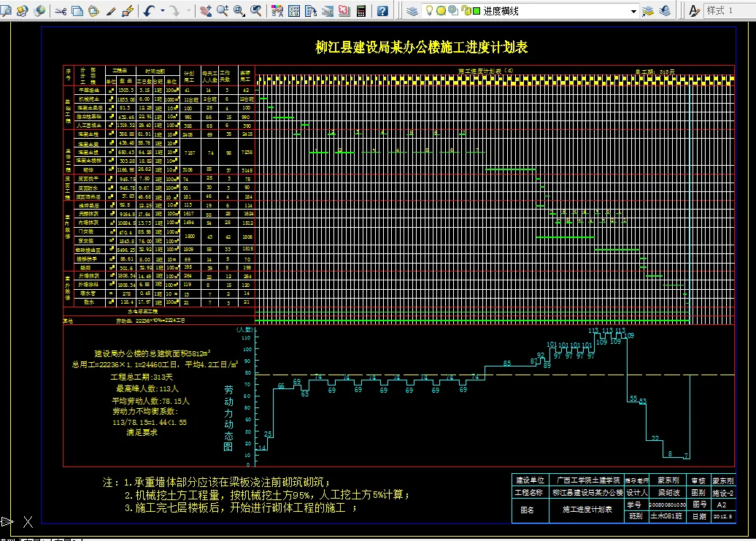Open the Markup Set Manager icon

(x=344, y=11)
